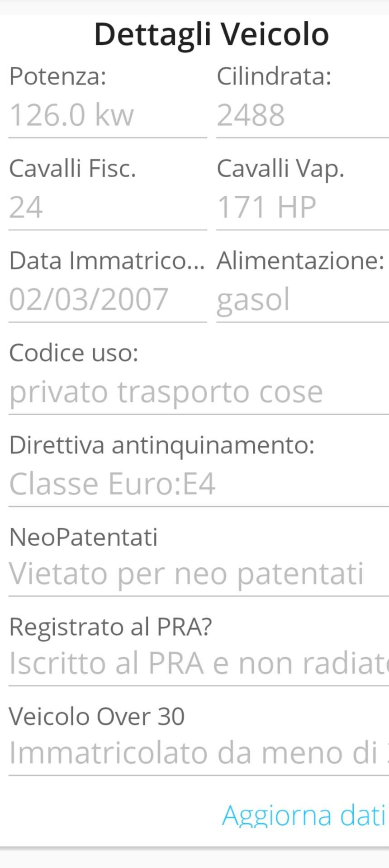Viewport: 389px width, 868px height.
Task: Click the 'Registrato al PRA?' label
Action: (x=110, y=627)
